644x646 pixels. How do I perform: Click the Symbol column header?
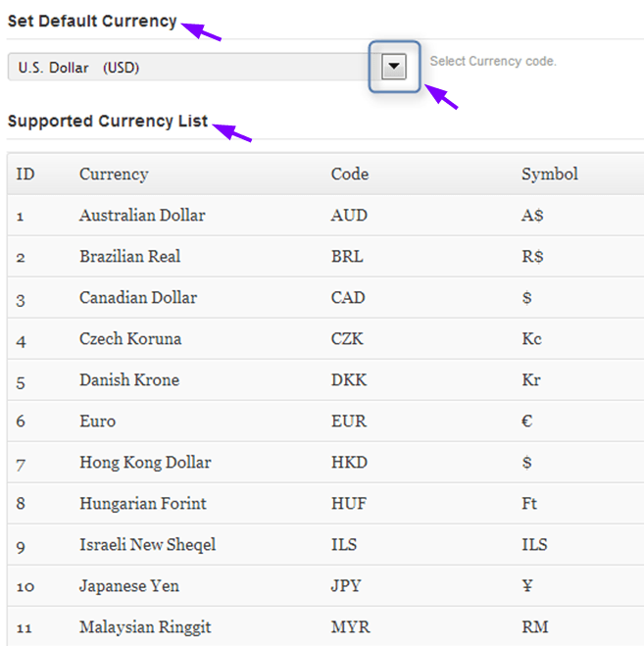tap(550, 174)
